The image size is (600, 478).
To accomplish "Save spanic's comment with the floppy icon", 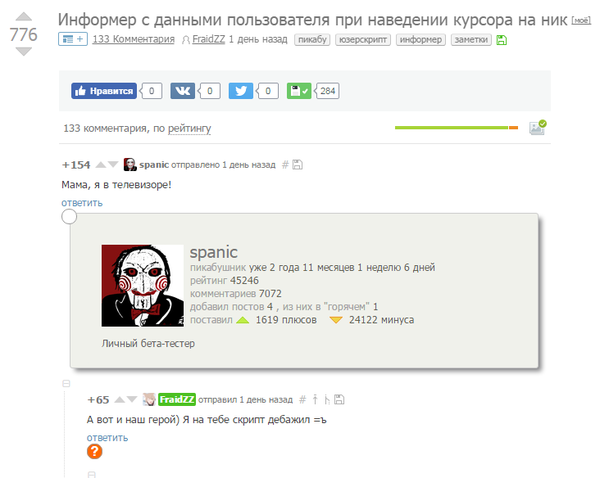I will point(297,165).
